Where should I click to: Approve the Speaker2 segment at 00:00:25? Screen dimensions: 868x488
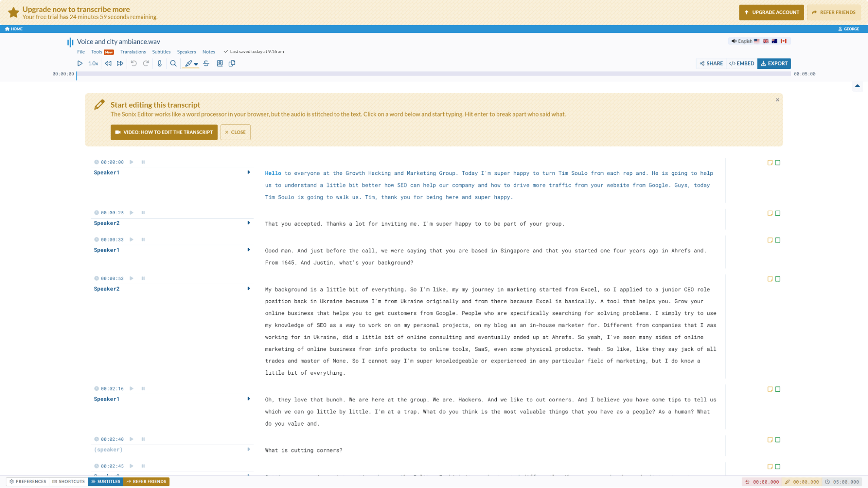pyautogui.click(x=778, y=213)
